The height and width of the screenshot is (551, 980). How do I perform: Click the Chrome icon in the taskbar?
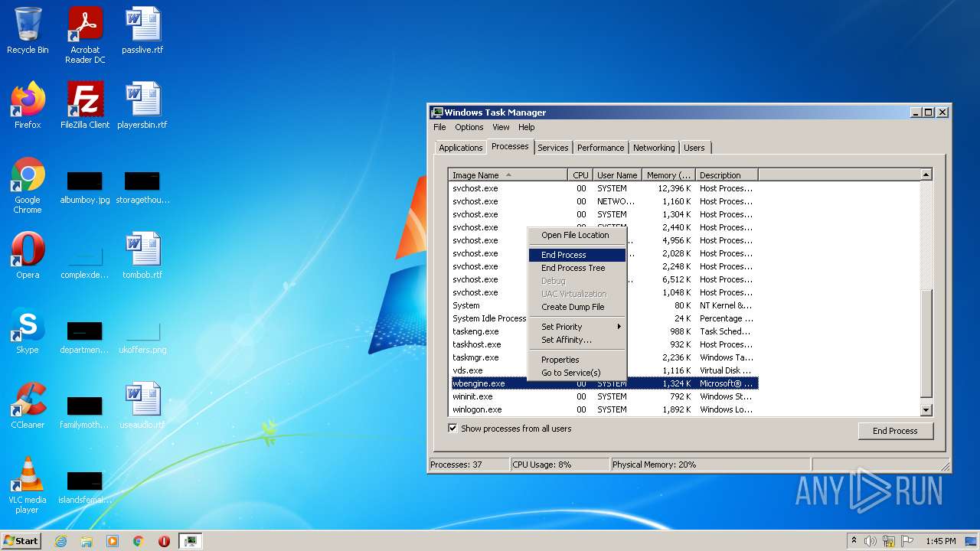[x=139, y=541]
